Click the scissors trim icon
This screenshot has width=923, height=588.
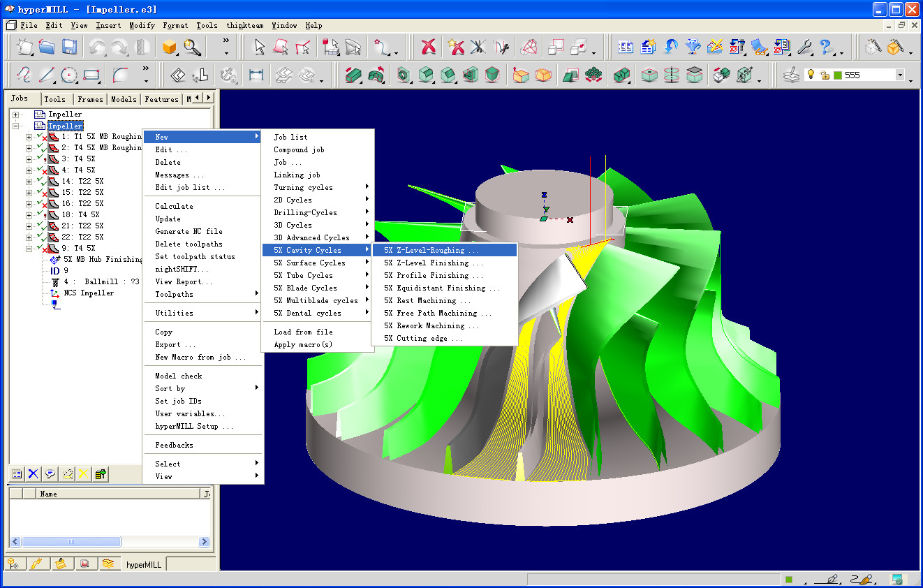coord(478,47)
